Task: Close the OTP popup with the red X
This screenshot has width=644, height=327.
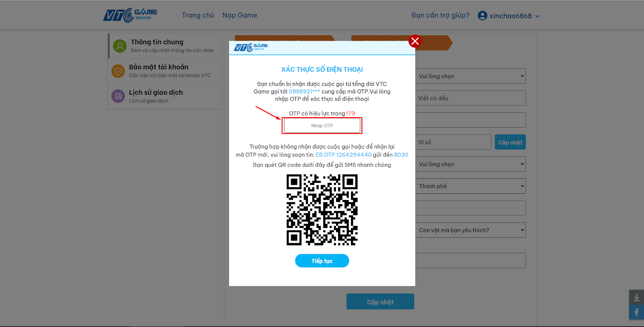Action: tap(415, 41)
